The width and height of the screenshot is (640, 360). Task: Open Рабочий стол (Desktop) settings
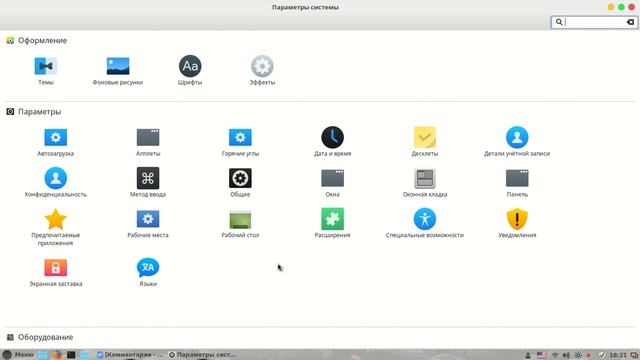coord(240,224)
